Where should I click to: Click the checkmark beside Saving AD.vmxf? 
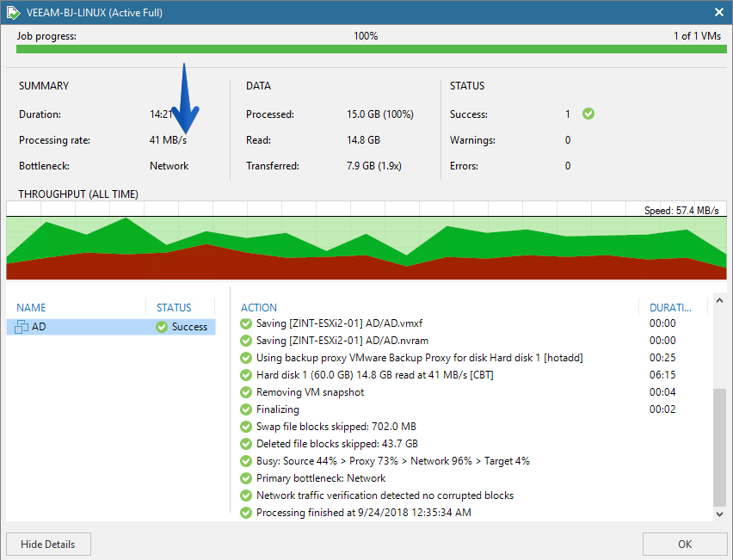click(246, 323)
